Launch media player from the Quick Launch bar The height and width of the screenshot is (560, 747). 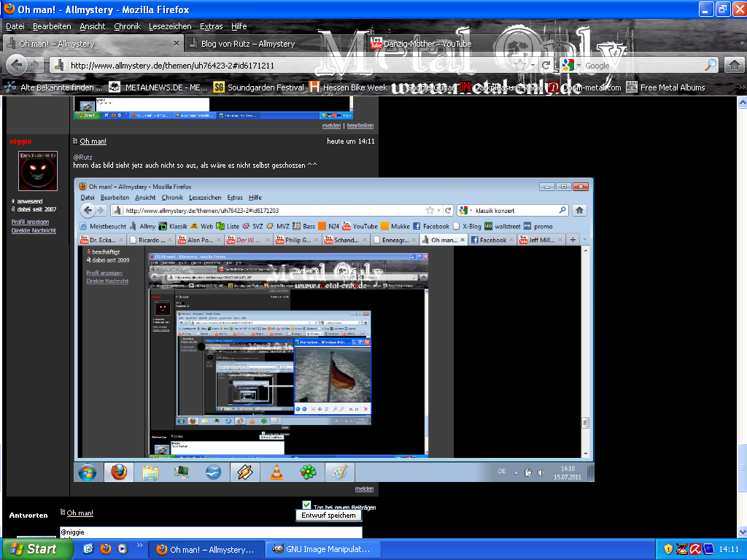point(123,548)
